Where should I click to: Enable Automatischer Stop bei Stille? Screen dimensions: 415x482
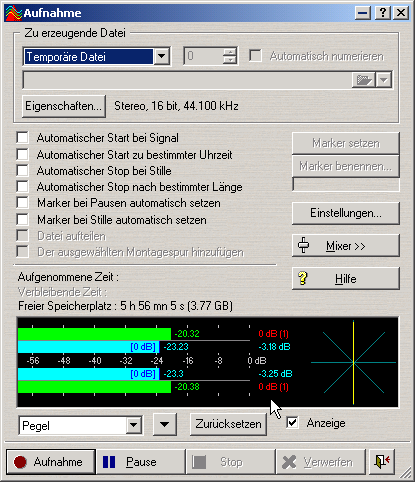coord(23,170)
